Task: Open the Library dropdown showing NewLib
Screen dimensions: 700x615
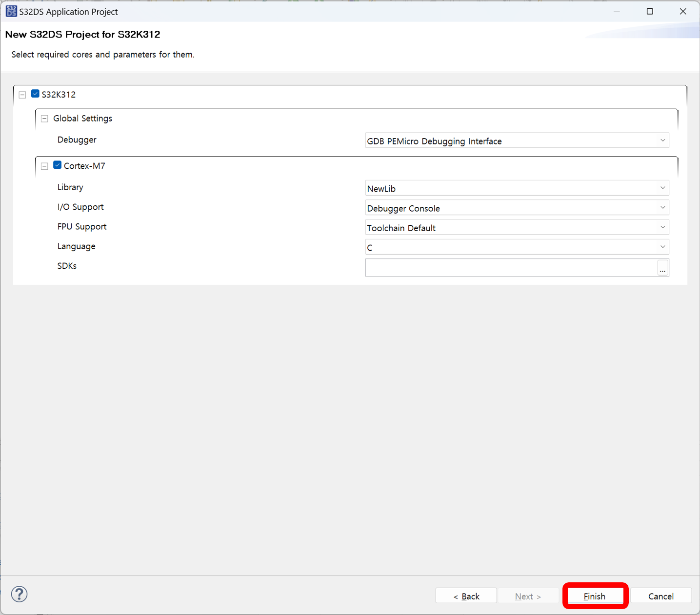Action: 517,188
